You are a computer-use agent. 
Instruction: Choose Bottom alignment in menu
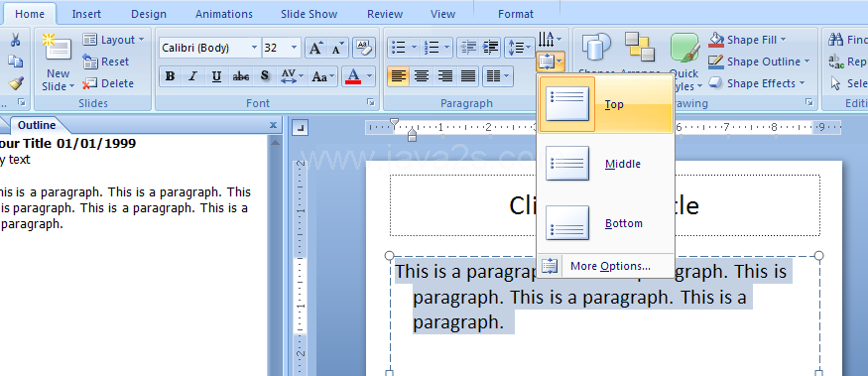click(605, 223)
